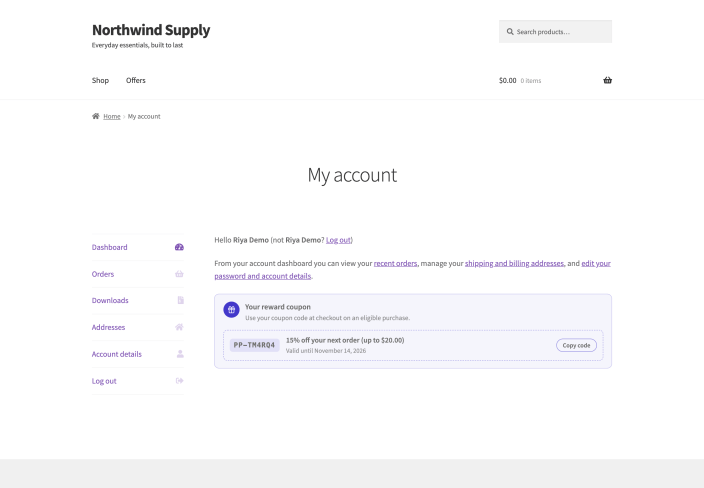Viewport: 704px width, 488px height.
Task: Select Log out in account sidebar
Action: click(x=104, y=381)
